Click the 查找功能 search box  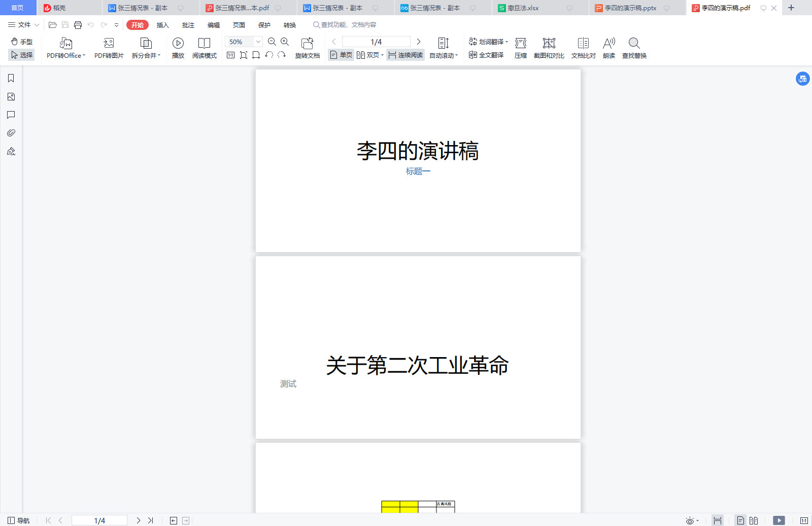point(345,25)
